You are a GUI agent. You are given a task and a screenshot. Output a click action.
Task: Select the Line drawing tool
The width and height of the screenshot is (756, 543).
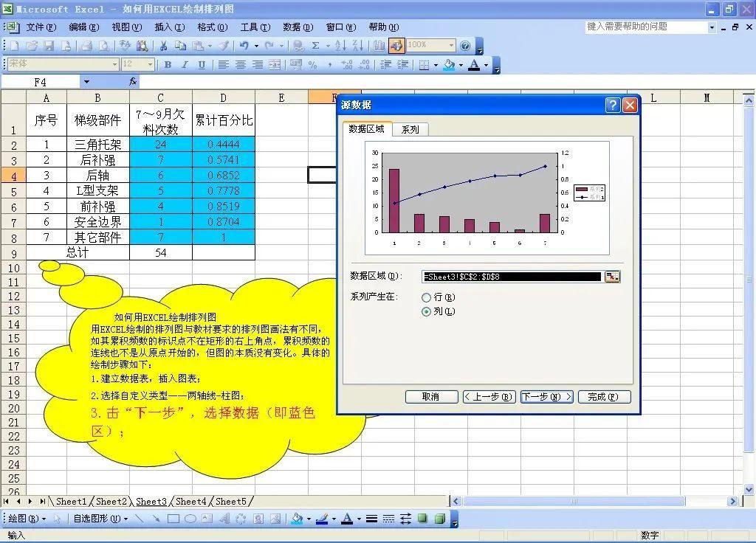(x=140, y=519)
